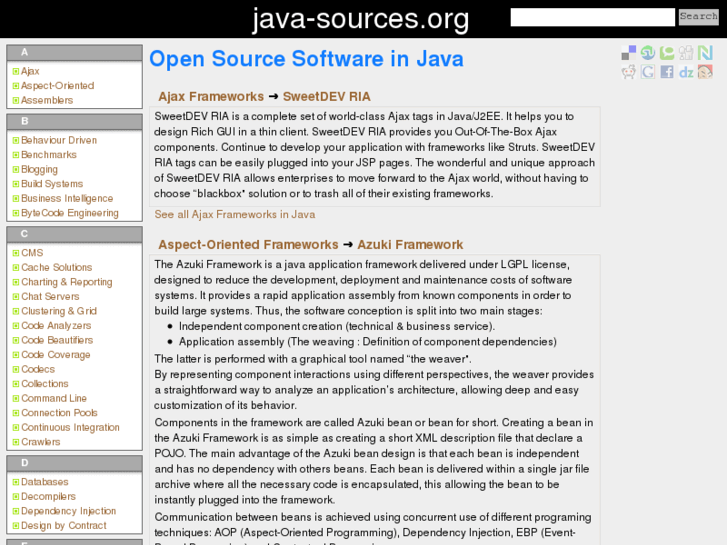
Task: Open the Collections category link
Action: click(x=45, y=384)
